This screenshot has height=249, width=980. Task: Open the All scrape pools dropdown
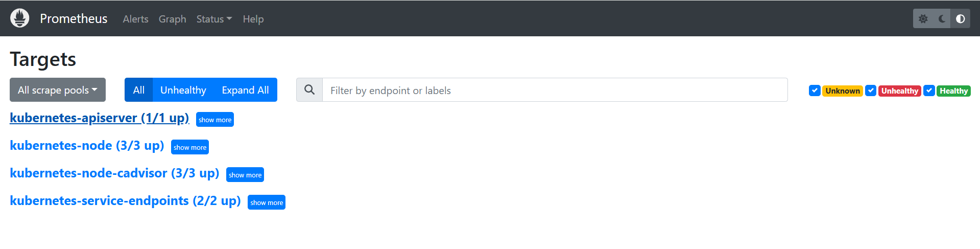[58, 90]
